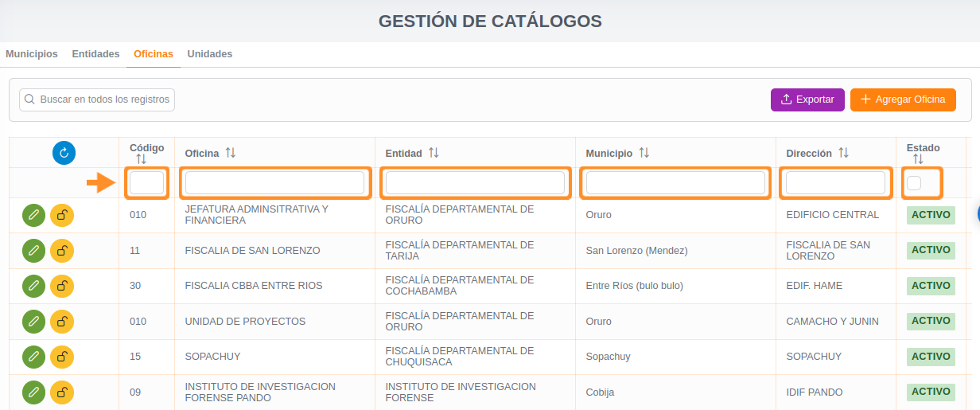
Task: Click the Entidad filter input
Action: click(476, 183)
